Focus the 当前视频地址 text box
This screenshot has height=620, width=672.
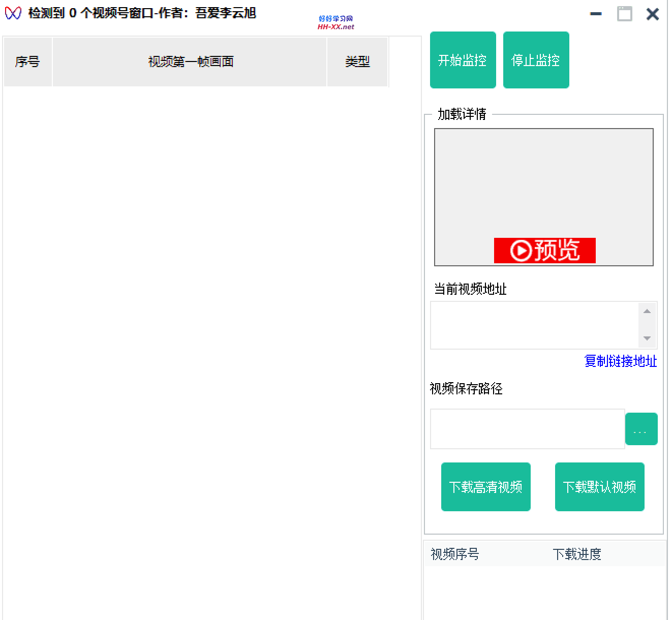pos(534,325)
